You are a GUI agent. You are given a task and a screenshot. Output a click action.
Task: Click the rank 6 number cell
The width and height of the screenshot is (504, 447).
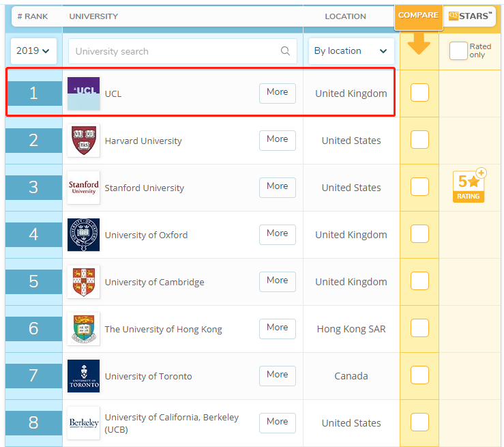(x=33, y=329)
